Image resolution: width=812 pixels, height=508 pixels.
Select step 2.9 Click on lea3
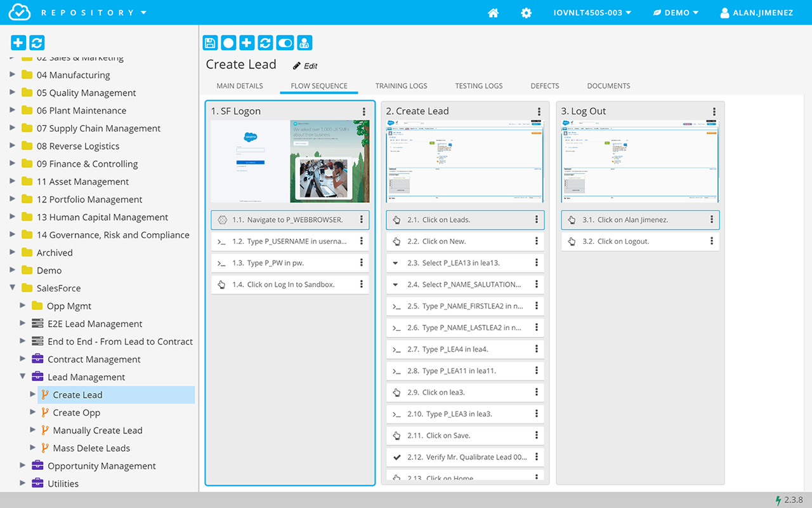(465, 392)
